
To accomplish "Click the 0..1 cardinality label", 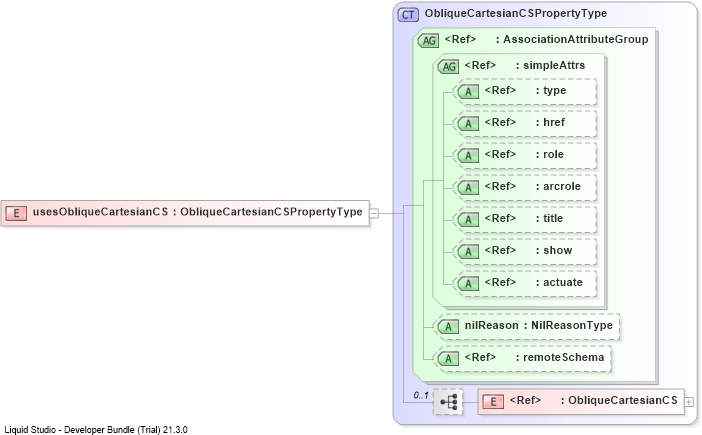I will click(421, 396).
